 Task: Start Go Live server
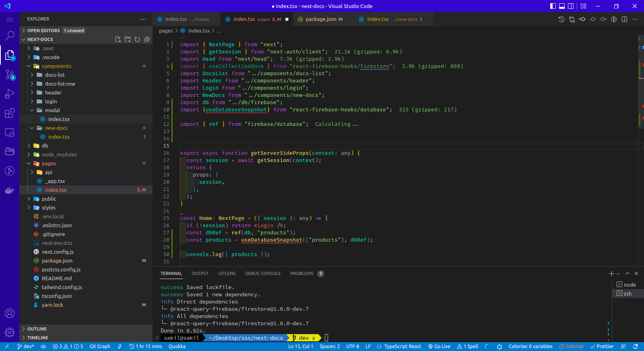pos(439,347)
